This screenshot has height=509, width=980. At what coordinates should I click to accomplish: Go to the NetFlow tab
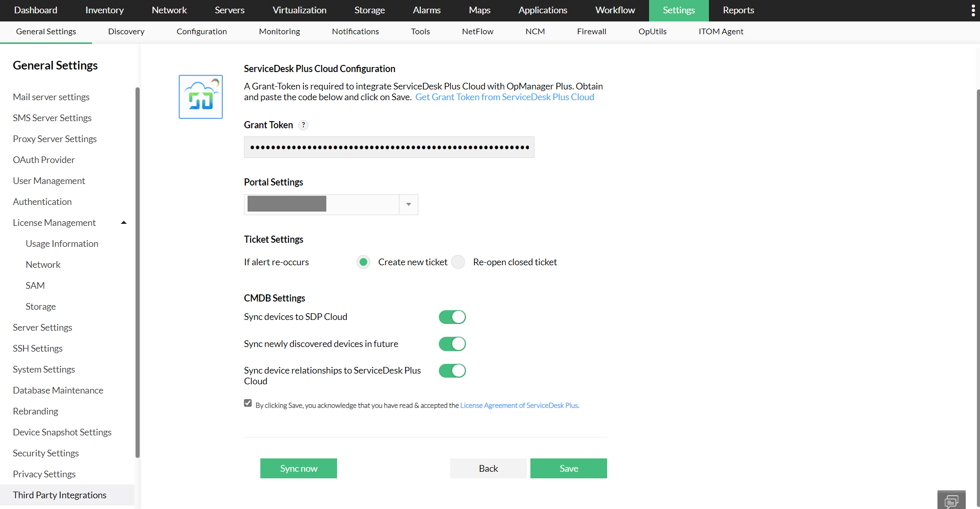[477, 31]
